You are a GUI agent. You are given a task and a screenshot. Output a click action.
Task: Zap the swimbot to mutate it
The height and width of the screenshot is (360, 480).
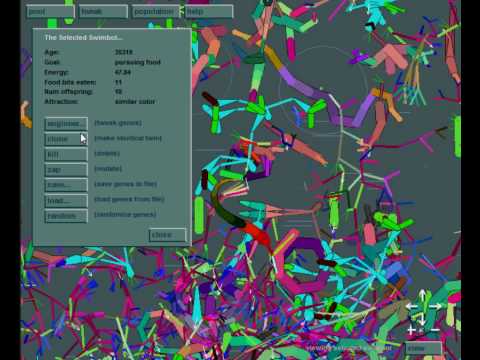66,170
